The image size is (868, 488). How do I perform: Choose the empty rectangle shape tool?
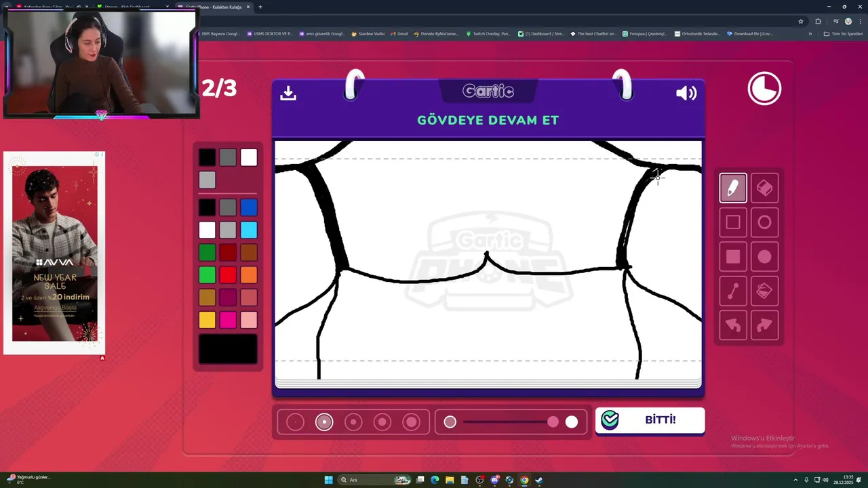(x=732, y=222)
